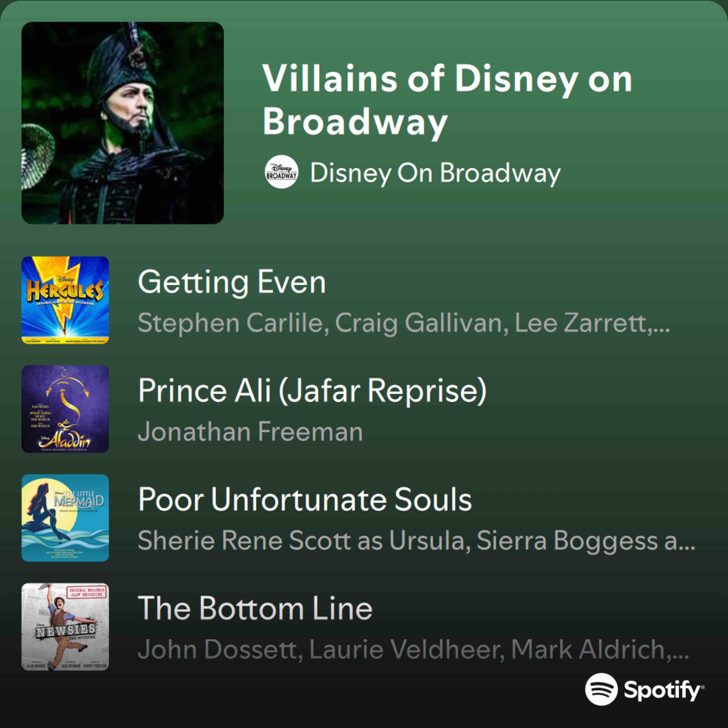728x728 pixels.
Task: Play the track Poor Unfortunate Souls
Action: [305, 499]
